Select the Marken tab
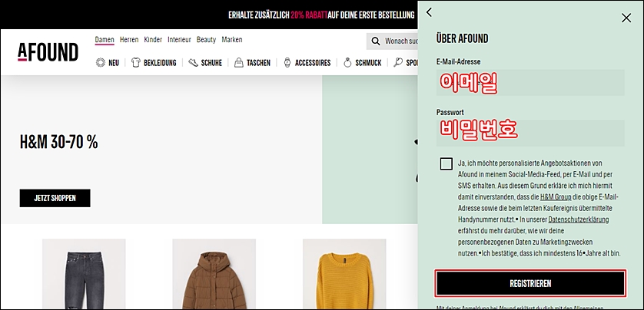 coord(232,40)
